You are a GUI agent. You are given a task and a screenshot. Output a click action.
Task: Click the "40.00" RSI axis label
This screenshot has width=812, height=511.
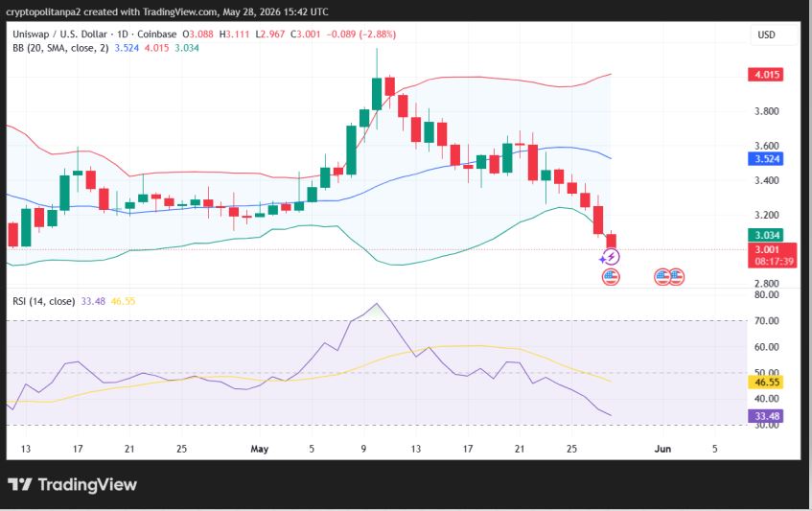tap(766, 399)
